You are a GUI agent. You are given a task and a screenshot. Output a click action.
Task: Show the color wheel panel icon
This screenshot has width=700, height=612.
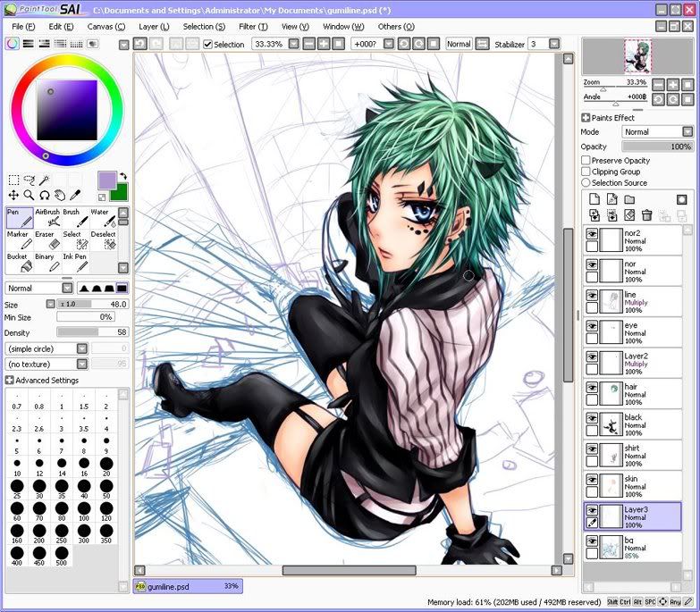[12, 44]
